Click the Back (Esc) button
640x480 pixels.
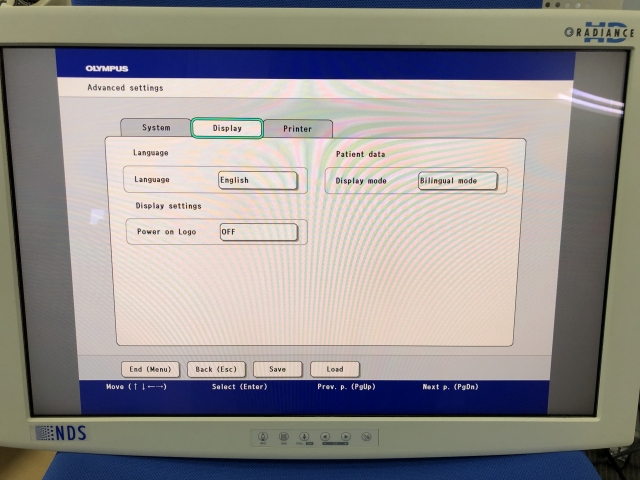point(216,369)
